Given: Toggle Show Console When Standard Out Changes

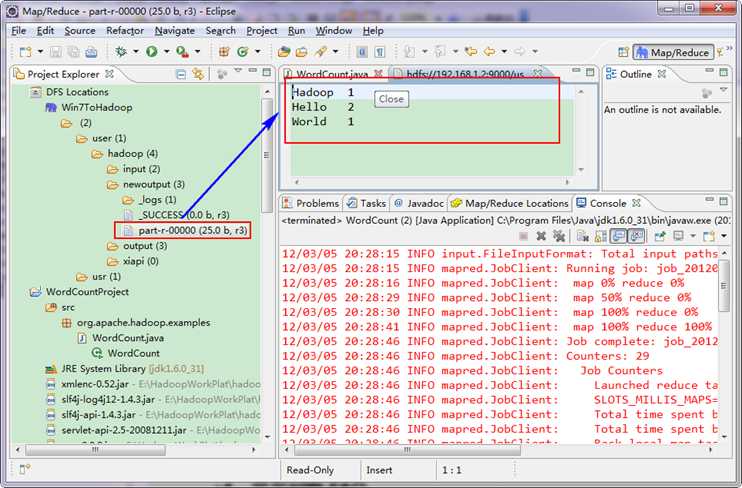Looking at the screenshot, I should click(x=616, y=236).
